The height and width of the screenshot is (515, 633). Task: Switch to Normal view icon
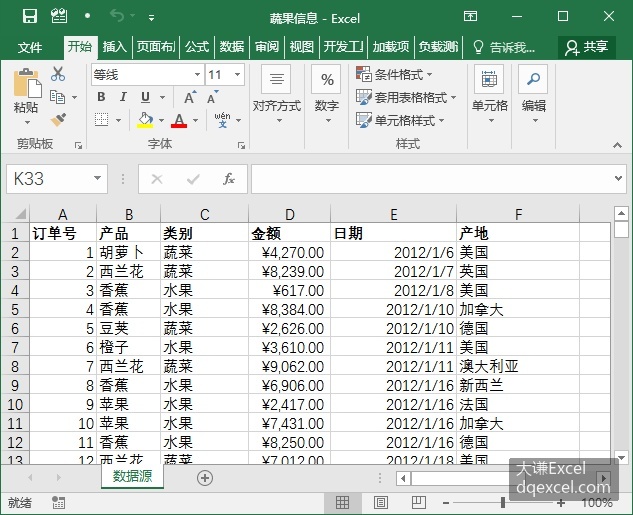click(342, 502)
